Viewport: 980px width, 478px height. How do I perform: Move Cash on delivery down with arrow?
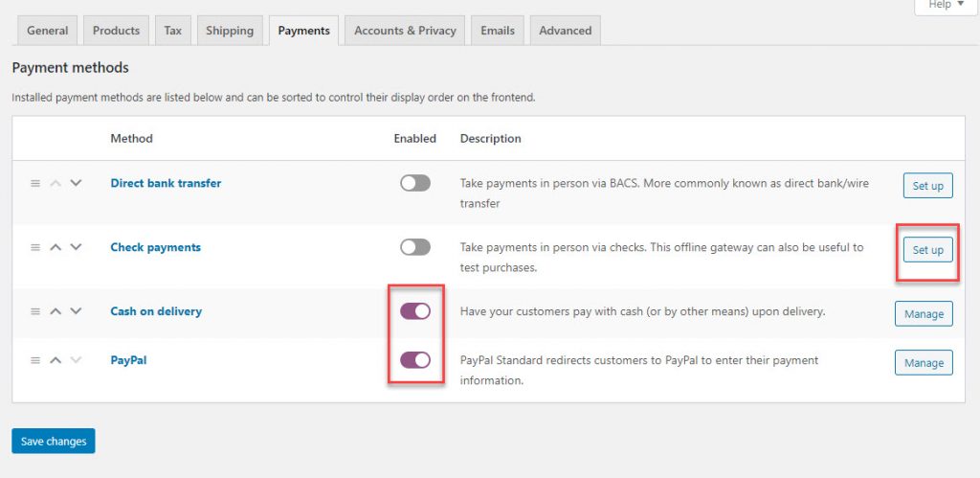pos(76,311)
